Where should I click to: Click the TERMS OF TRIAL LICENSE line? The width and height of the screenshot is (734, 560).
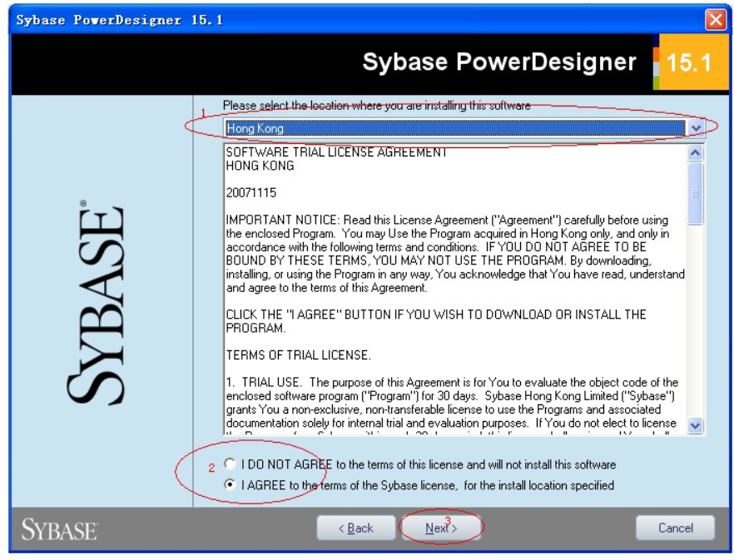(x=298, y=355)
